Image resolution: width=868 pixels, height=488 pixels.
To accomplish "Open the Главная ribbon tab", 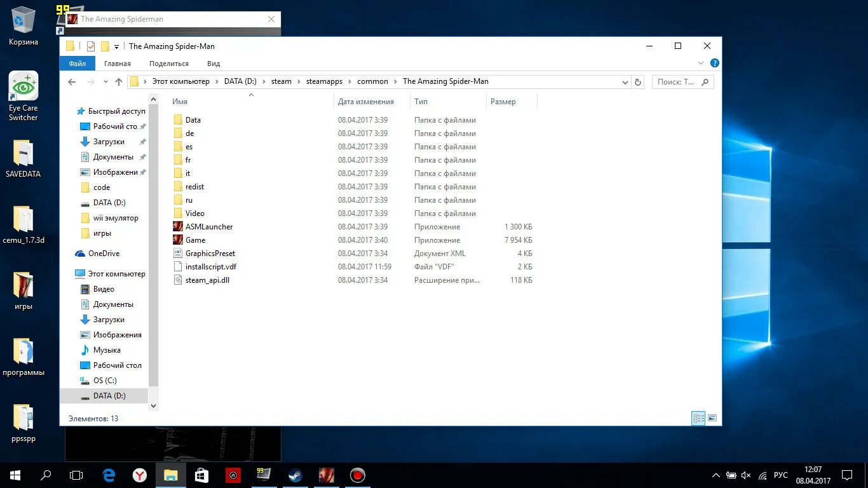I will [118, 64].
